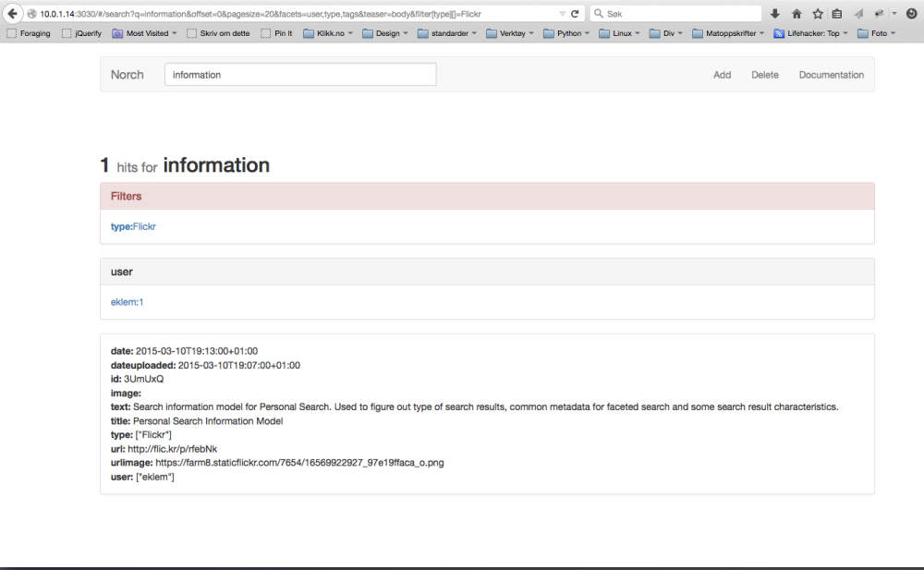Open the downloads arrow icon
Viewport: 924px width, 570px height.
pyautogui.click(x=775, y=14)
